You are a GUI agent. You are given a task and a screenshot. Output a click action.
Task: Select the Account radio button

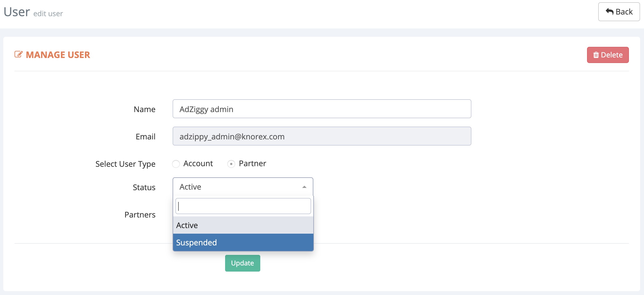click(x=176, y=164)
